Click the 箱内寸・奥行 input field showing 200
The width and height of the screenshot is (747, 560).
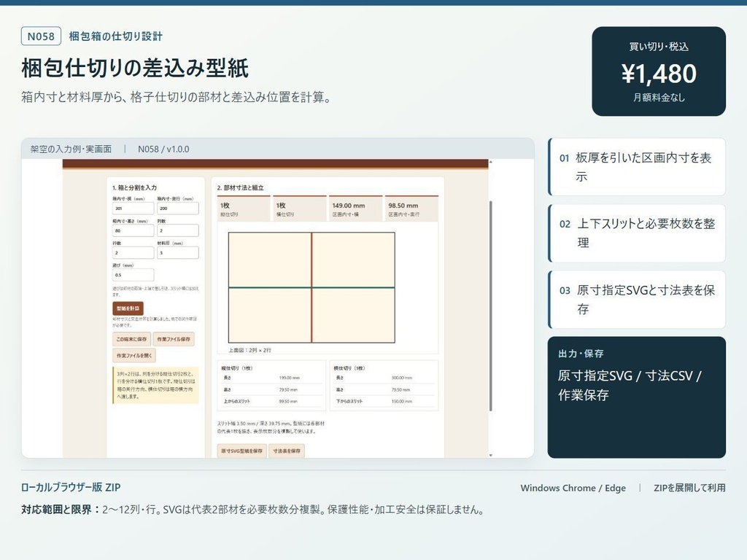pyautogui.click(x=178, y=208)
